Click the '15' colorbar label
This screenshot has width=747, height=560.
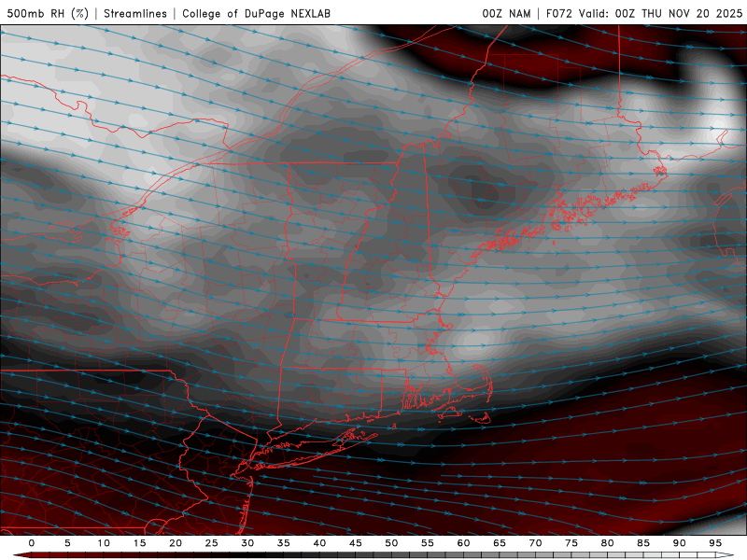pyautogui.click(x=139, y=543)
